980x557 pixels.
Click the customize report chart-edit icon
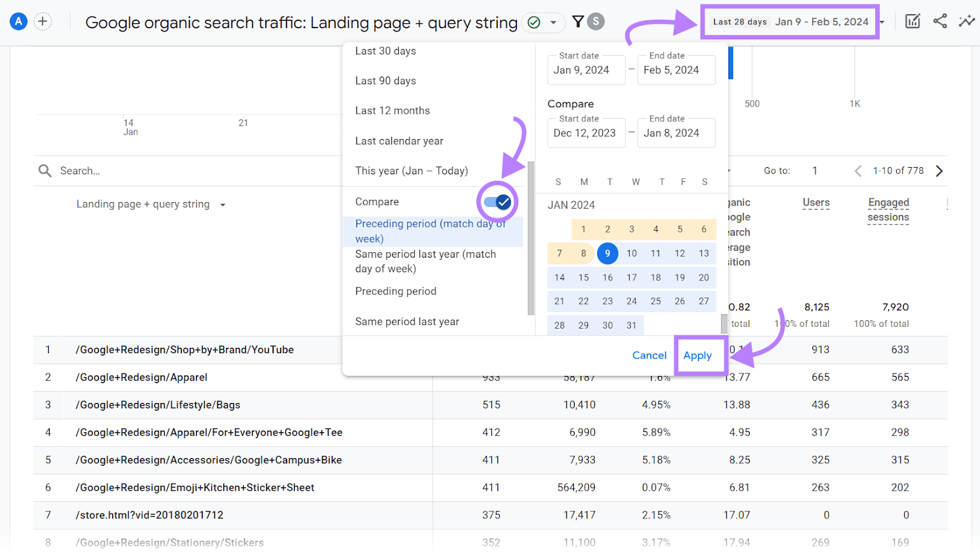[913, 21]
